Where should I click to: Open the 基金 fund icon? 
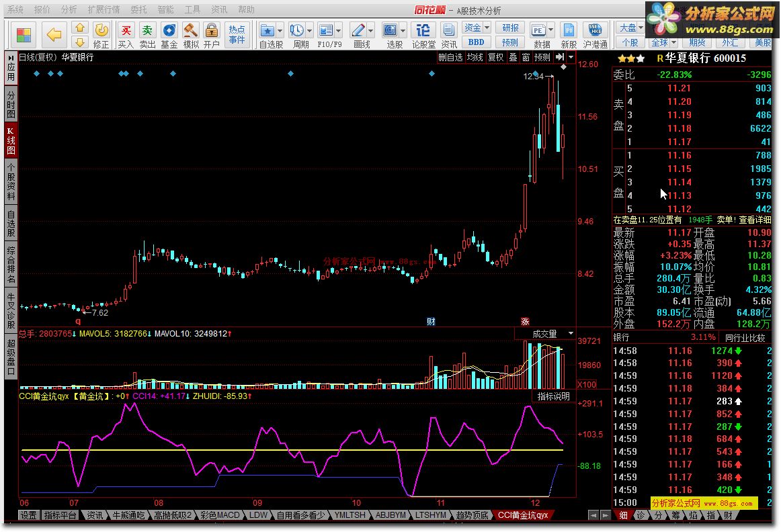click(169, 36)
